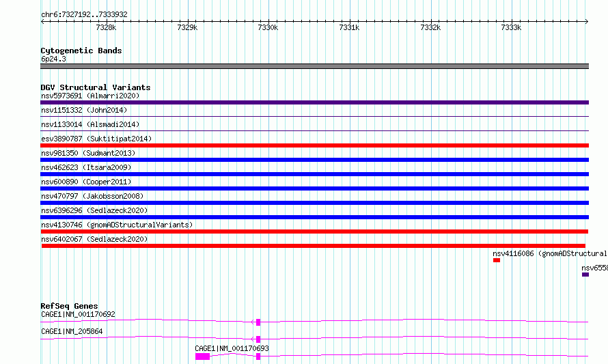
Task: Click the exon box on CAGE1|NM_205864 track
Action: 258,339
